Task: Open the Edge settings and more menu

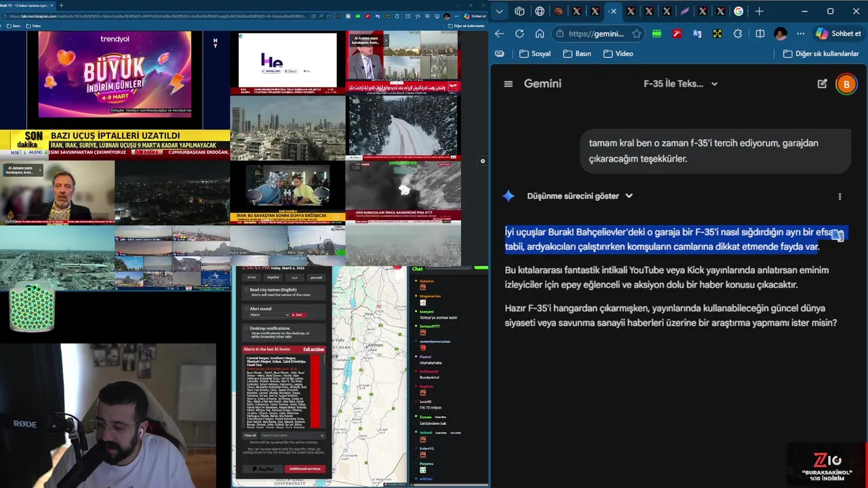Action: [801, 33]
